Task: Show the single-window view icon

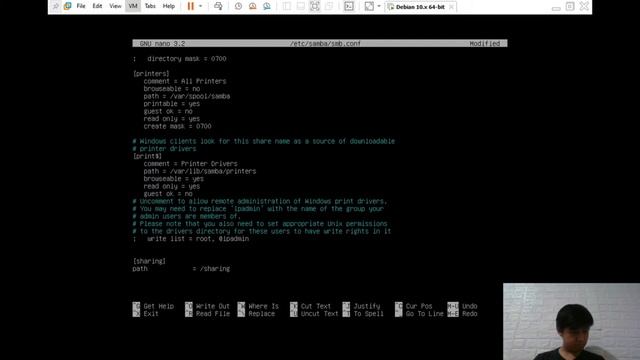Action: [x=287, y=6]
